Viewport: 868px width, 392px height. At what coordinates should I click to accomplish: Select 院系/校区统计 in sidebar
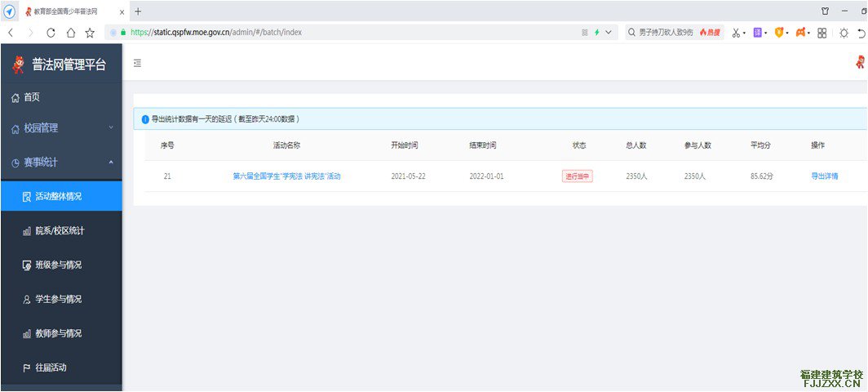tap(59, 231)
